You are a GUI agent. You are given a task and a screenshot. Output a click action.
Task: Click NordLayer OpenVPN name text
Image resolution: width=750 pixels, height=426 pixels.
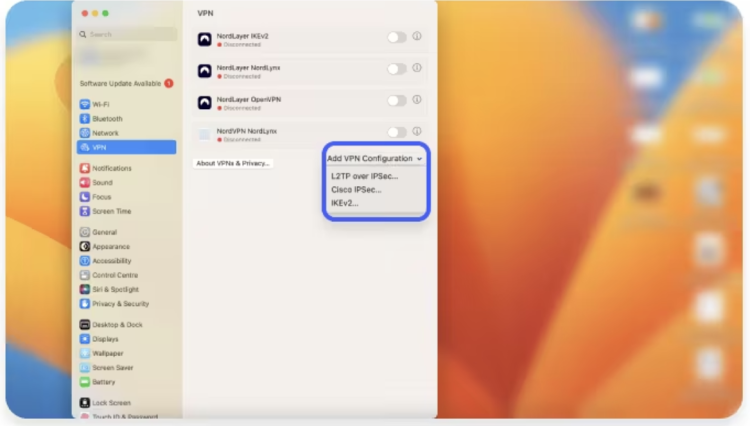[x=249, y=99]
